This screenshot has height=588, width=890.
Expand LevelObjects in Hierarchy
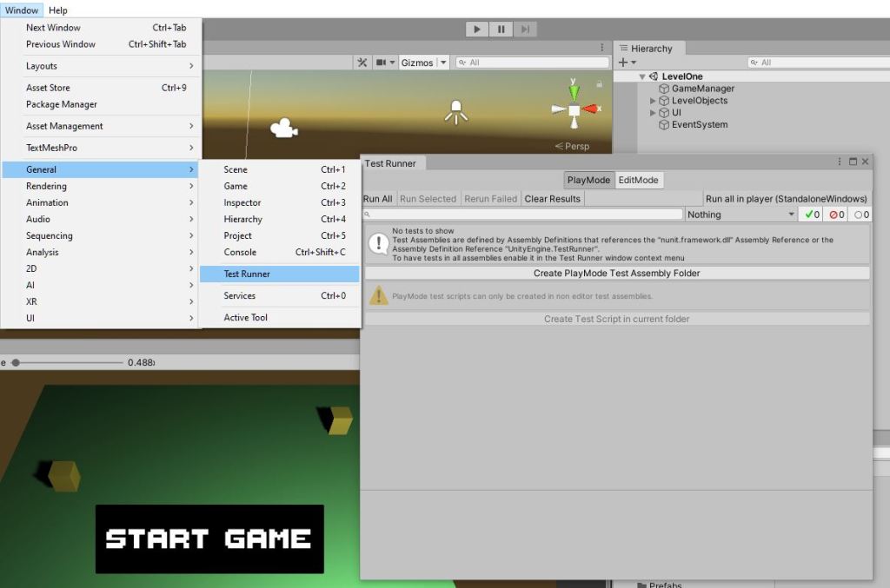pos(653,101)
